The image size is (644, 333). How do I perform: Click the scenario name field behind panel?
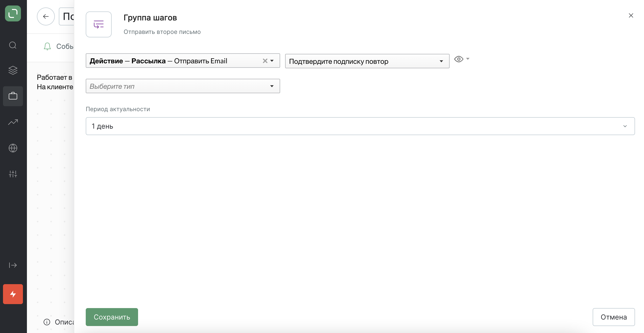pyautogui.click(x=67, y=16)
